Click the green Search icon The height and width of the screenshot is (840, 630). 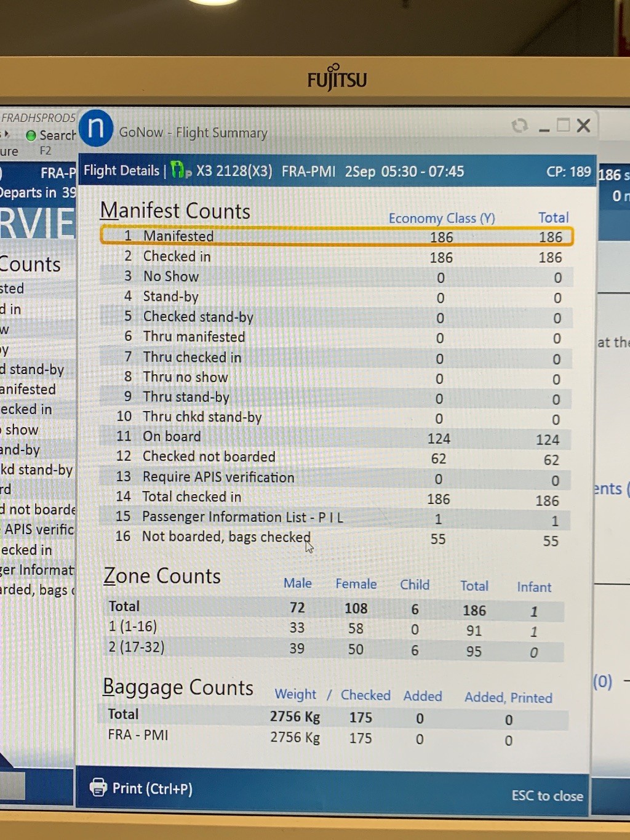point(31,135)
